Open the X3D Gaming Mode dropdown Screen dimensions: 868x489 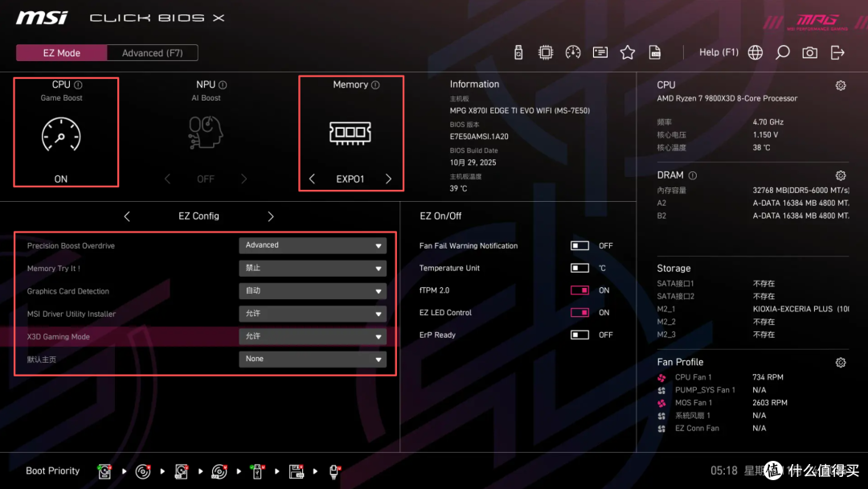(313, 336)
